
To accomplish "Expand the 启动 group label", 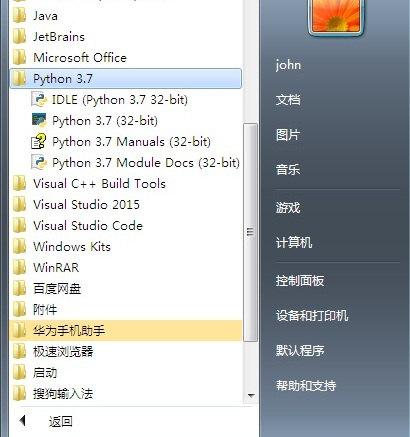I will [x=45, y=373].
